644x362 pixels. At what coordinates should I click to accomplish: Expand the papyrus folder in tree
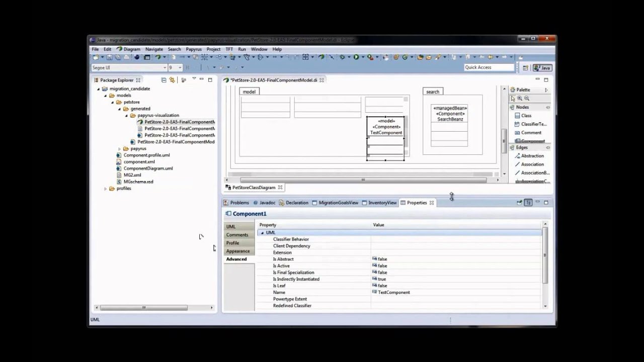120,149
